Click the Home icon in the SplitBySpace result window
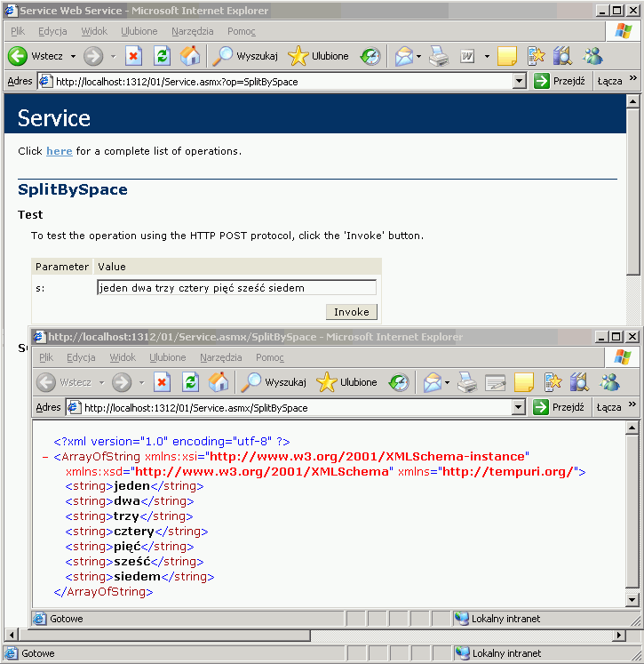The width and height of the screenshot is (644, 664). click(219, 382)
